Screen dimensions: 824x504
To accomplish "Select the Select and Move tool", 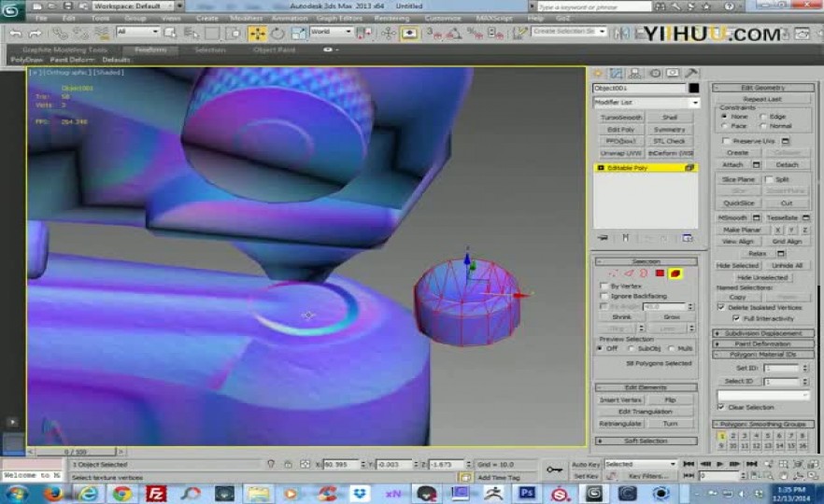I will click(x=258, y=34).
